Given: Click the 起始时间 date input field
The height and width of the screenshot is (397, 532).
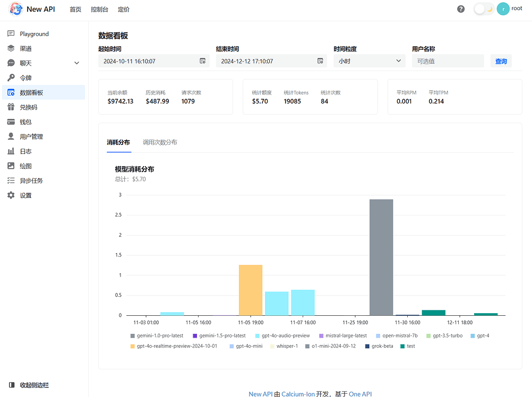Looking at the screenshot, I should (153, 61).
